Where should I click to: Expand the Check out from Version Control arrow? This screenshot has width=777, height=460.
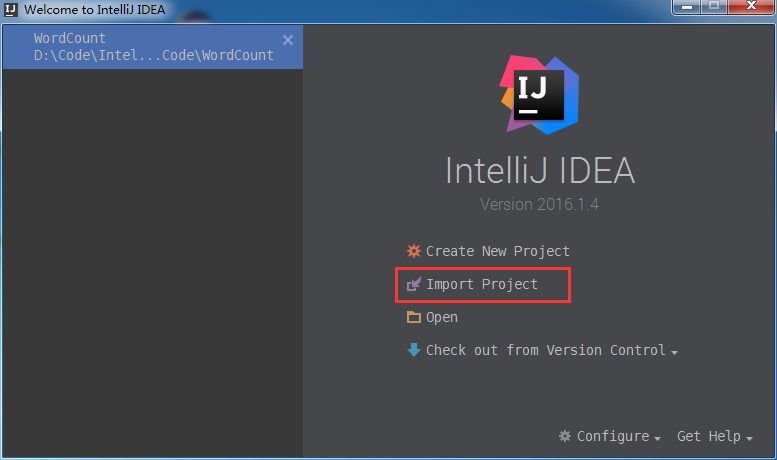pos(674,352)
